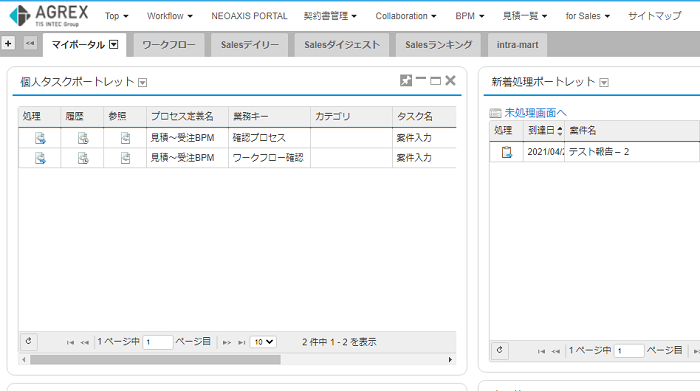This screenshot has width=700, height=391.
Task: Select the 確認プロセス cell
Action: [x=269, y=138]
